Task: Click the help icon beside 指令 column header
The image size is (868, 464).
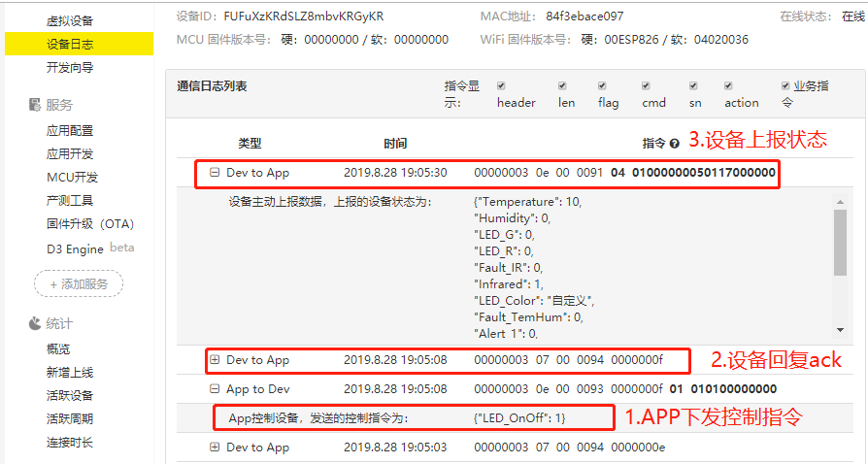Action: point(675,144)
